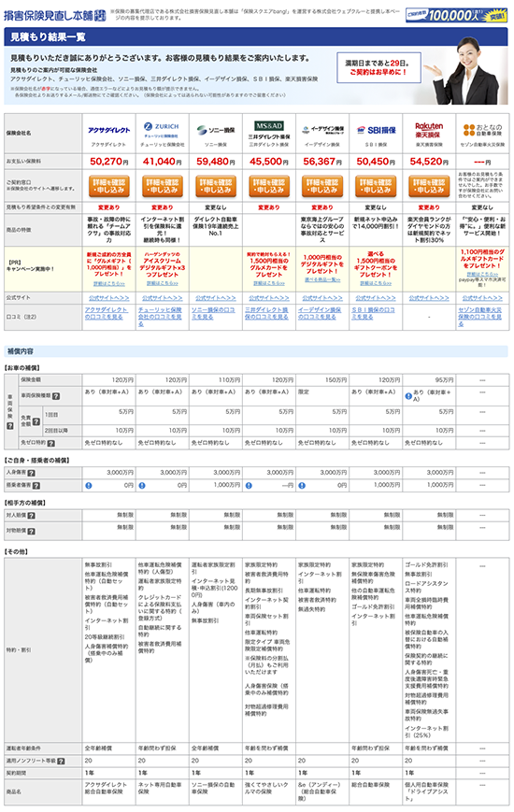The height and width of the screenshot is (812, 514).
Task: Click help icon beside 対人賠償
Action: [x=32, y=516]
